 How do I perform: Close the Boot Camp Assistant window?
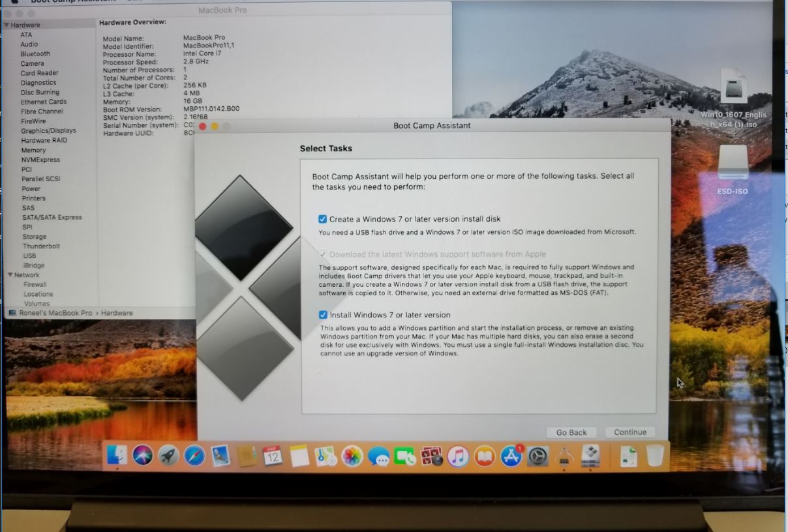(203, 126)
